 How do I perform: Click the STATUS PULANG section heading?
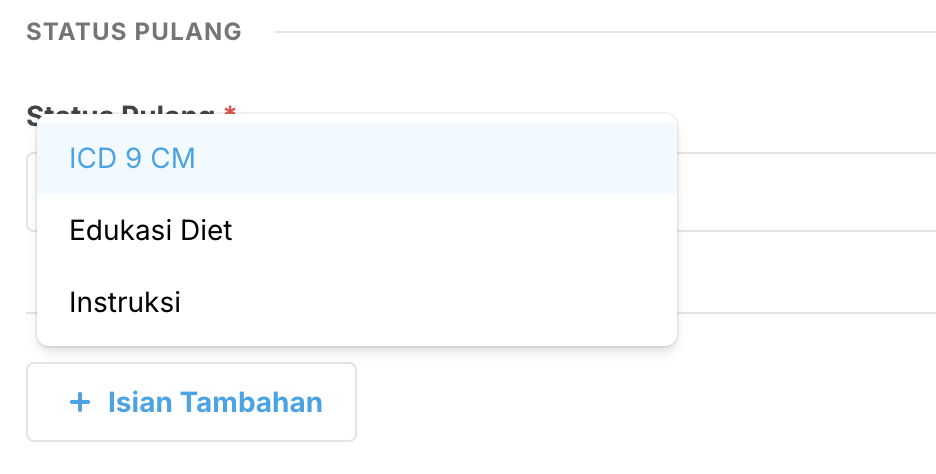coord(134,32)
